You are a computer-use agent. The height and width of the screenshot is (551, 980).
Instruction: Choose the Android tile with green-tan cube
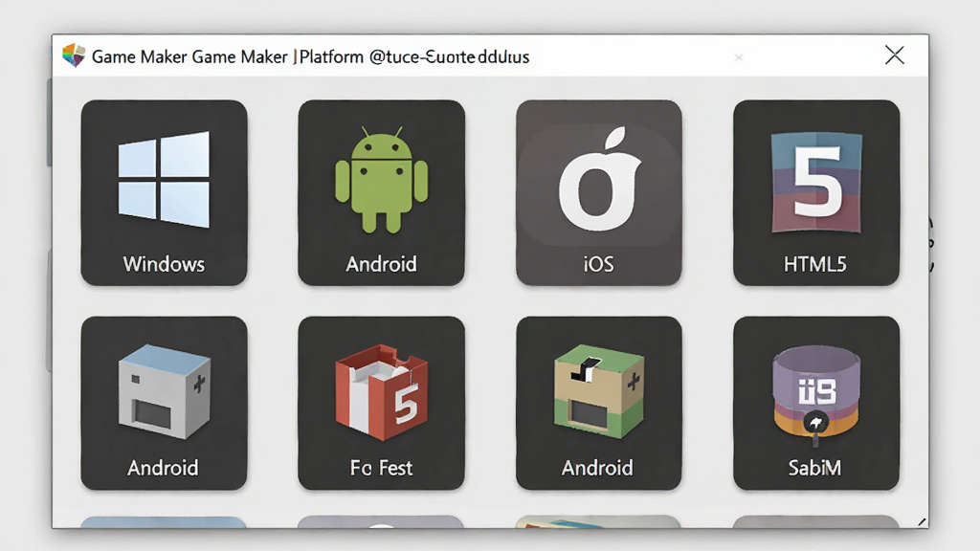point(599,403)
